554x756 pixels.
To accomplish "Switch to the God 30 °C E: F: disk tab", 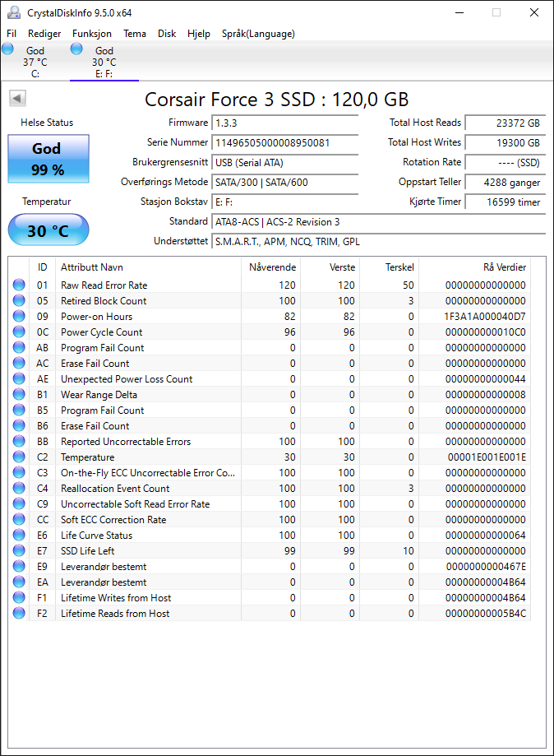I will tap(104, 62).
